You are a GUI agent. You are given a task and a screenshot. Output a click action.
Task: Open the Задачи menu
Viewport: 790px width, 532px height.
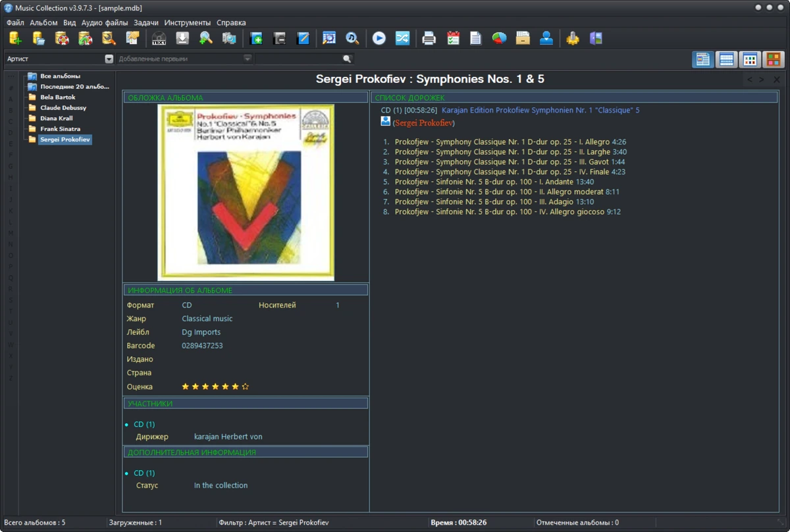point(146,22)
